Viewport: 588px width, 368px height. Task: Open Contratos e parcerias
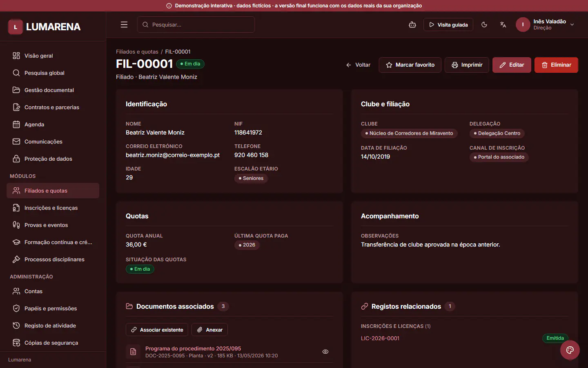tap(53, 107)
